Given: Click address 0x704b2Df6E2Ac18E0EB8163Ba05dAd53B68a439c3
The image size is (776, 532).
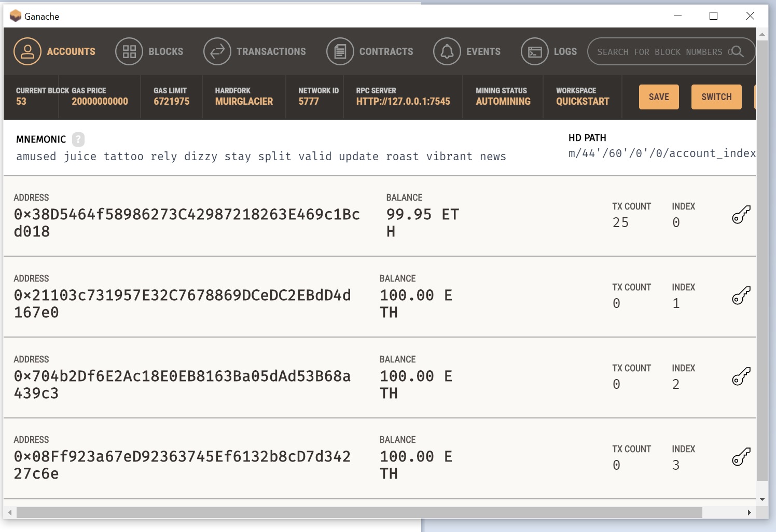Looking at the screenshot, I should pyautogui.click(x=182, y=385).
